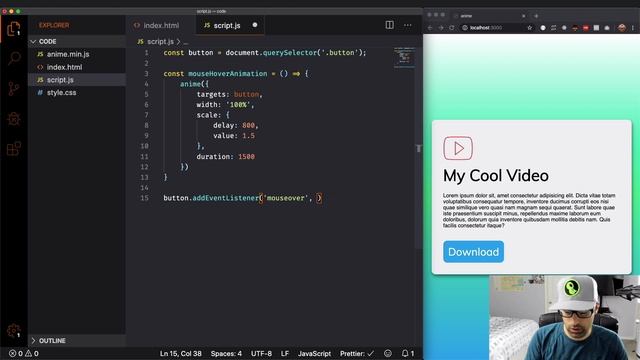Open the Manage gear menu

pos(14,330)
